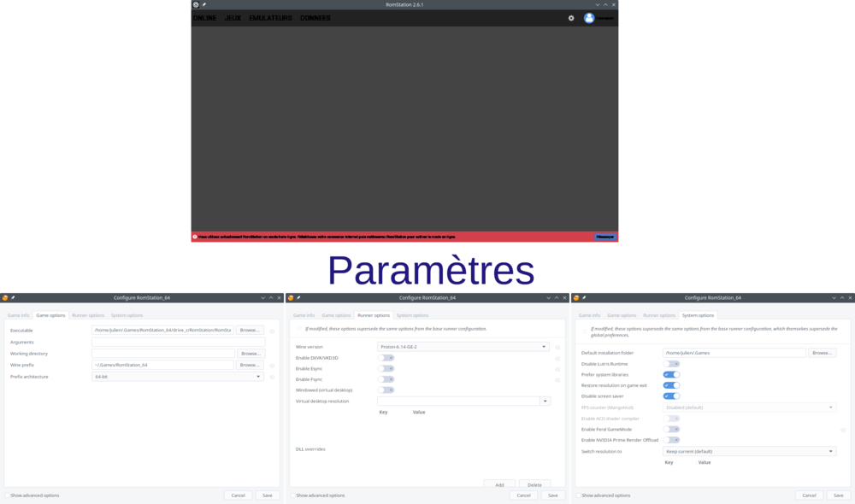Click into the Arguments field

coord(179,343)
